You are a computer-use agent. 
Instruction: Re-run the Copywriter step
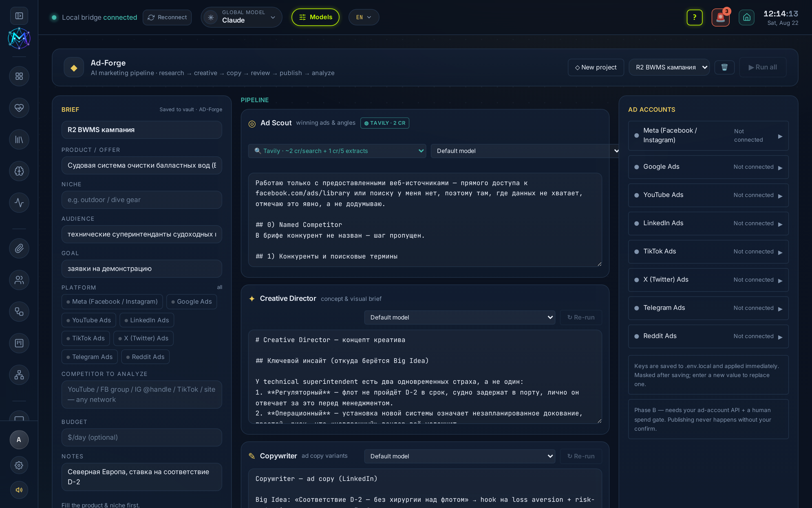pos(581,456)
